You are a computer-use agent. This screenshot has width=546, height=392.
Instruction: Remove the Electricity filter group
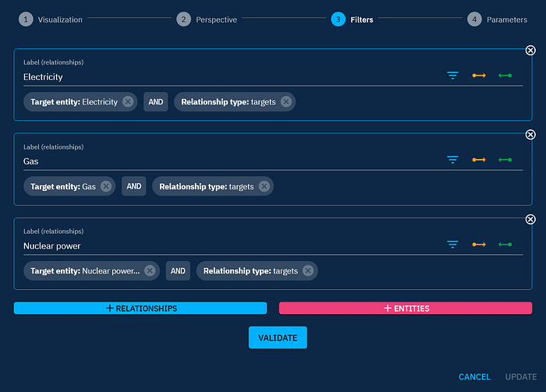pyautogui.click(x=530, y=51)
